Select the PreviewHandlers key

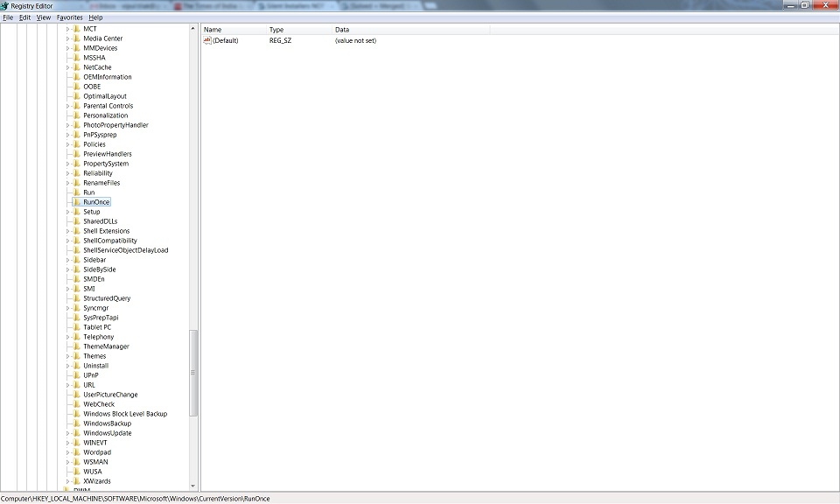click(x=108, y=154)
